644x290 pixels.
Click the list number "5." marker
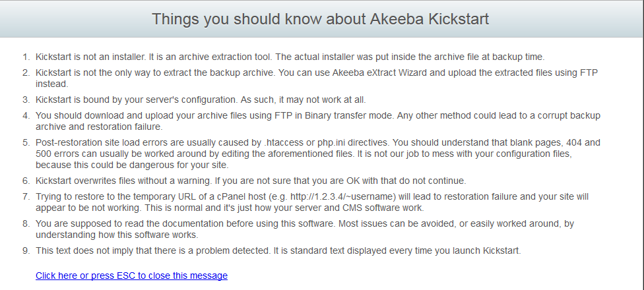pyautogui.click(x=26, y=142)
